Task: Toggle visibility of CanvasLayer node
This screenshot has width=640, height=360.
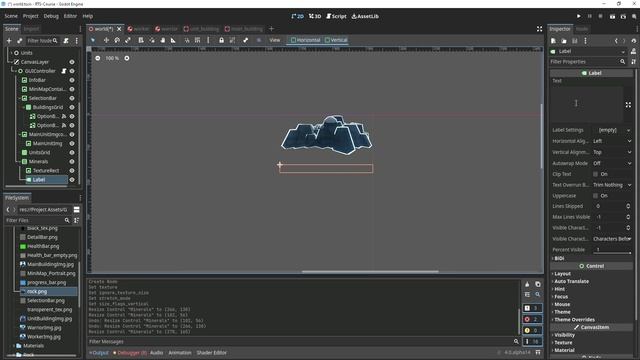Action: click(x=72, y=62)
